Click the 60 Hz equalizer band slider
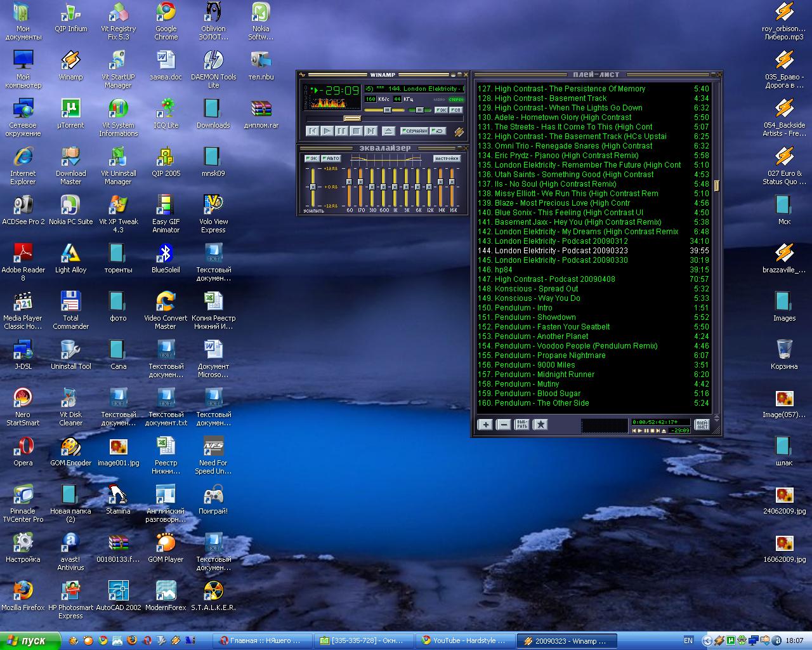 pos(349,187)
